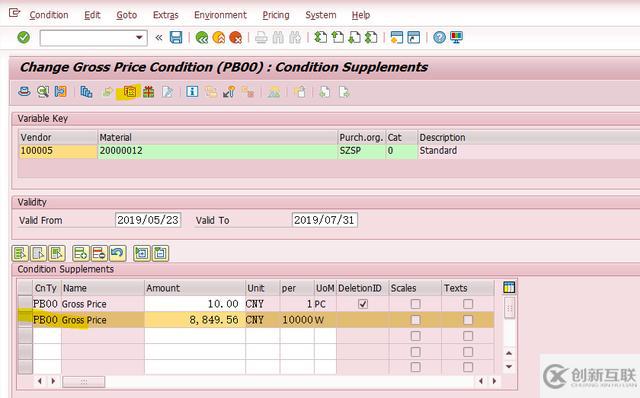
Task: Cancel using the red X circle icon
Action: coord(236,38)
